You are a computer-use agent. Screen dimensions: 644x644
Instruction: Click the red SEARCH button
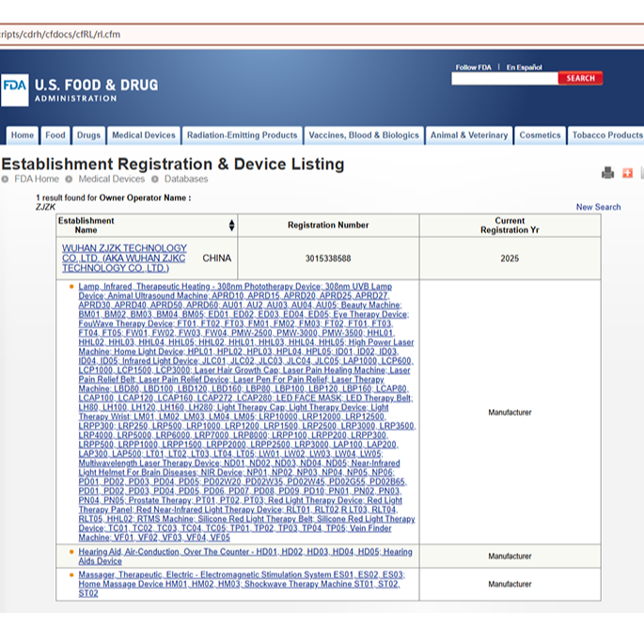[x=580, y=78]
